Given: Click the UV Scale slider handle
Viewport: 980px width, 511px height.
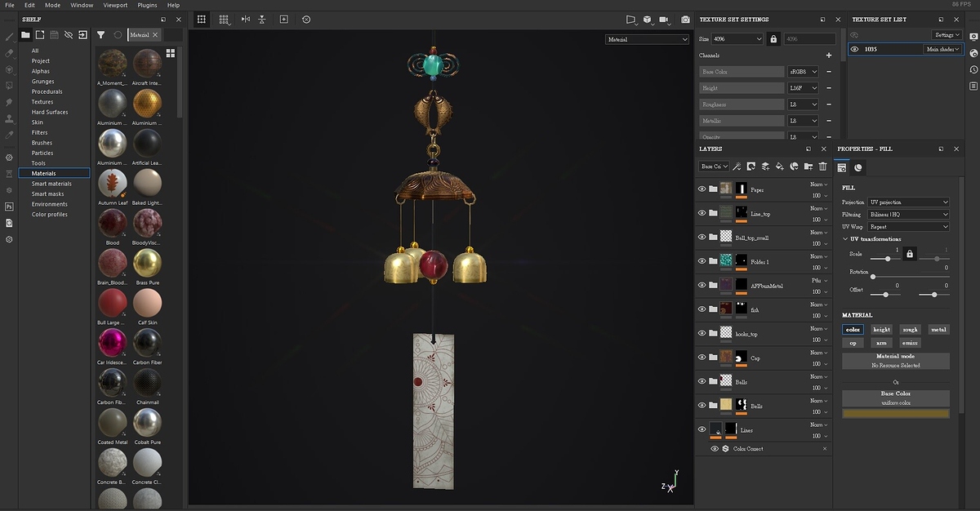Looking at the screenshot, I should [x=888, y=259].
